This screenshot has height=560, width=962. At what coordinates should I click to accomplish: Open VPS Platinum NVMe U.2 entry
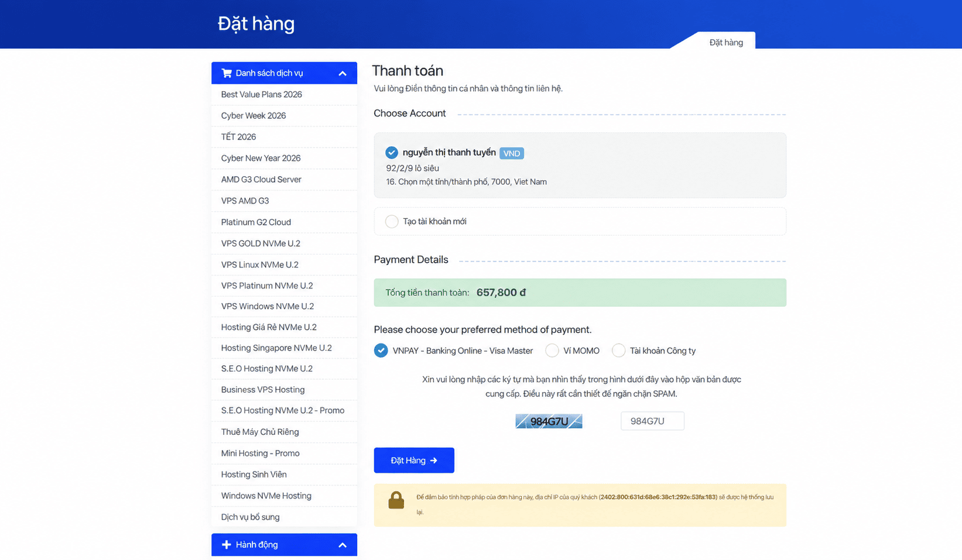coord(284,286)
